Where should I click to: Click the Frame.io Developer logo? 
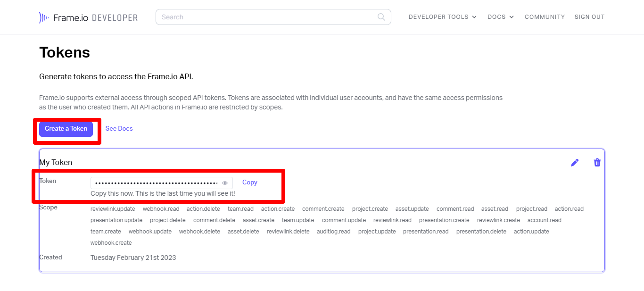click(x=88, y=17)
